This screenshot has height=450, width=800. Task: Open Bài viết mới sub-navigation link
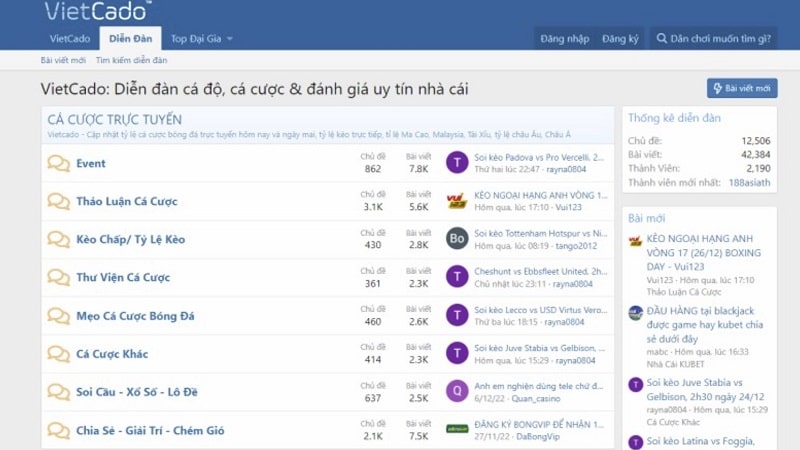[x=63, y=60]
